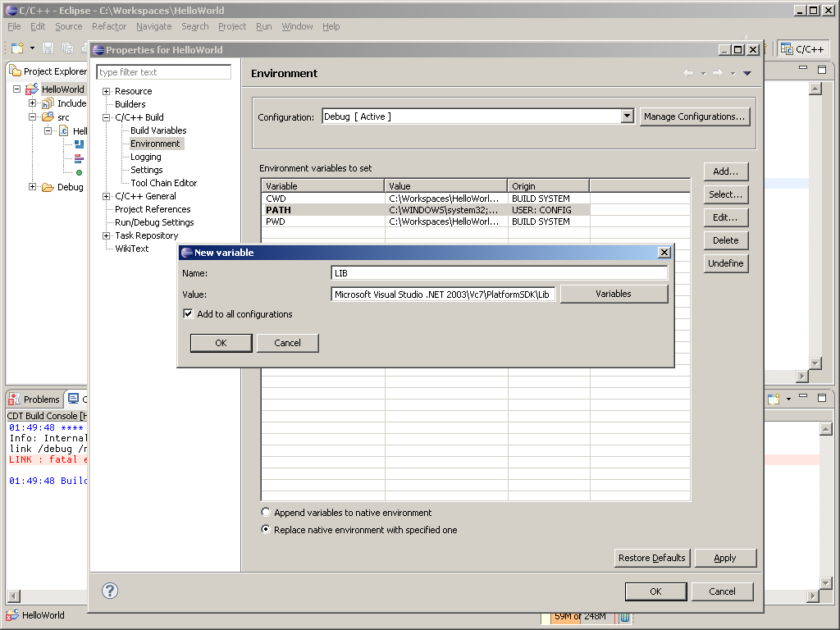Screen dimensions: 840x630
Task: Click the Save toolbar icon
Action: point(48,48)
